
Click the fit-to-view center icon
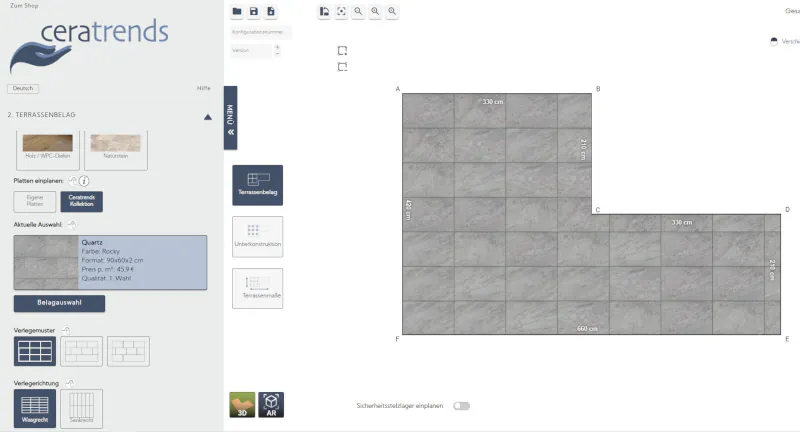tap(341, 11)
